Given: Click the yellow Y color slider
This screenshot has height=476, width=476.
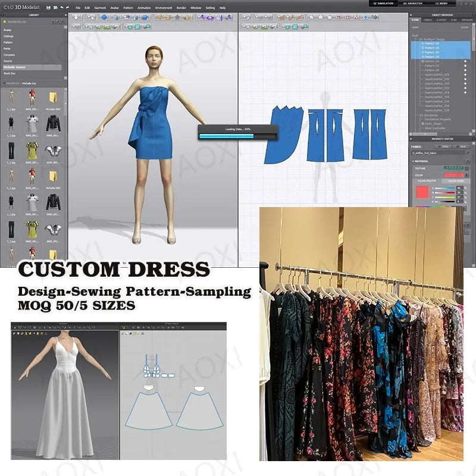Looking at the screenshot, I should point(444,197).
